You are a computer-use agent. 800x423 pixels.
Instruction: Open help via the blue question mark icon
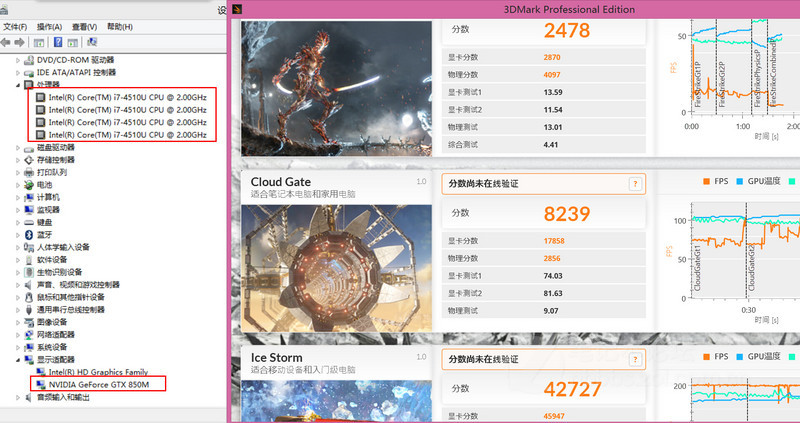tap(58, 42)
